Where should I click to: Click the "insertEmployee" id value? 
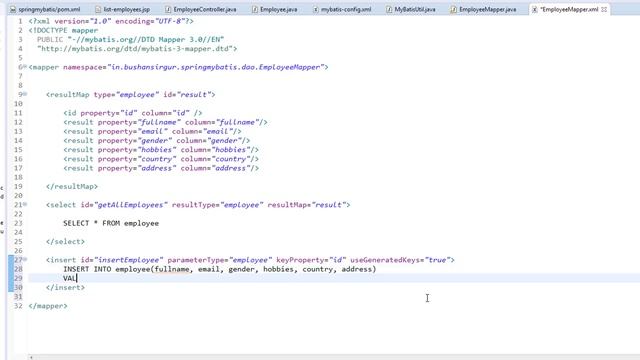pyautogui.click(x=129, y=260)
